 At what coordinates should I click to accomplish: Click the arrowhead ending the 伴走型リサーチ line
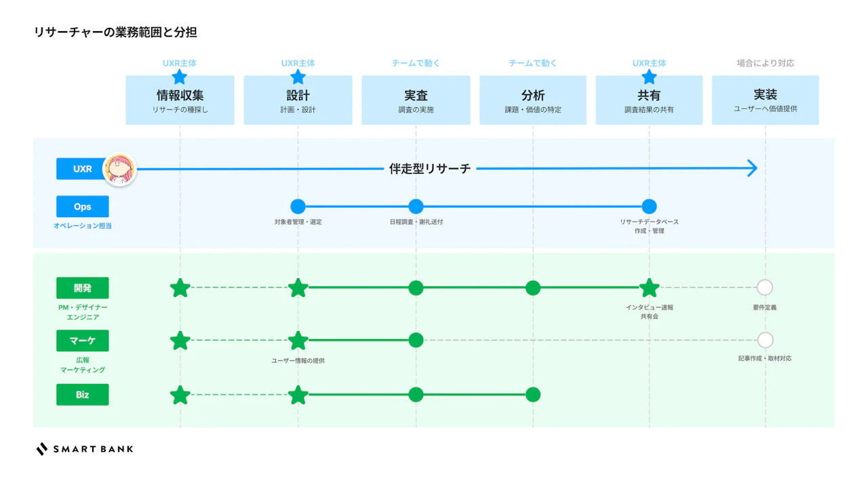pos(751,168)
